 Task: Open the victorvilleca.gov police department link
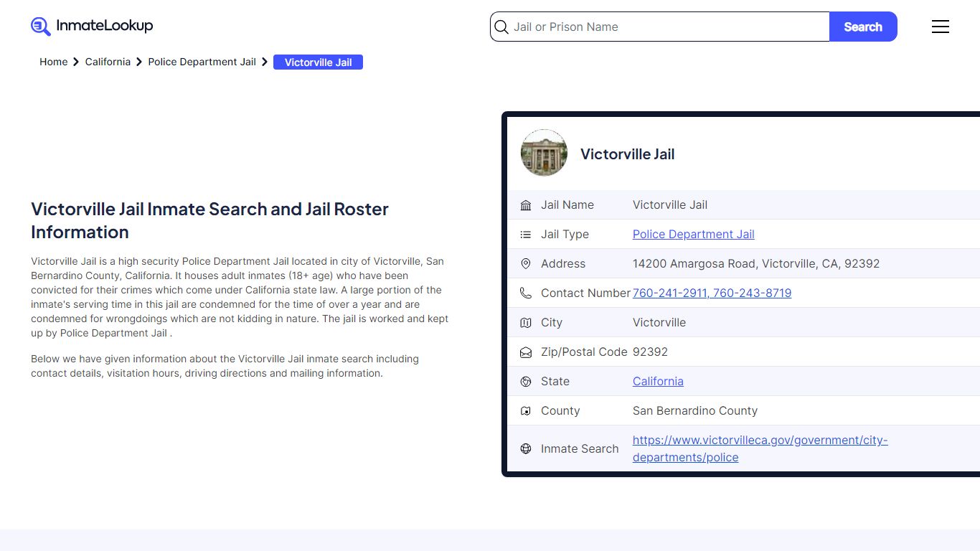tap(760, 448)
